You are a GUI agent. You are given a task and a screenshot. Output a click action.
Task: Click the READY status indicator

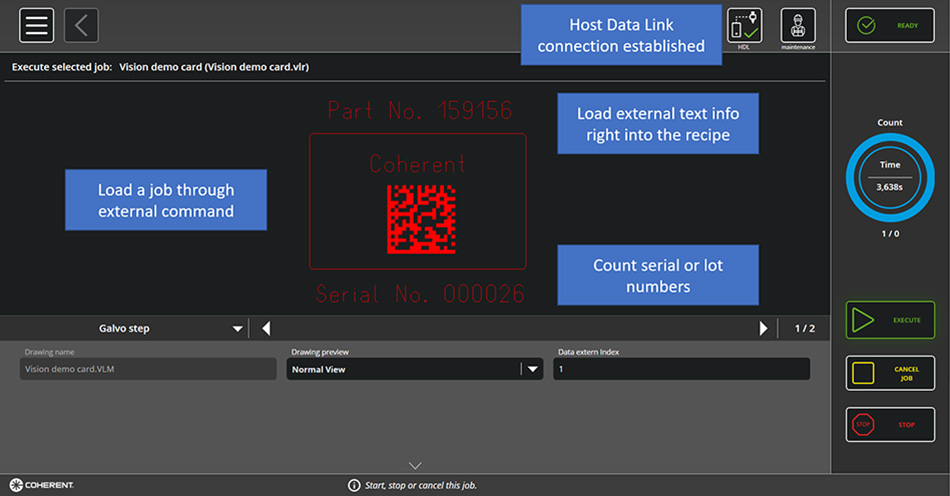pos(889,26)
